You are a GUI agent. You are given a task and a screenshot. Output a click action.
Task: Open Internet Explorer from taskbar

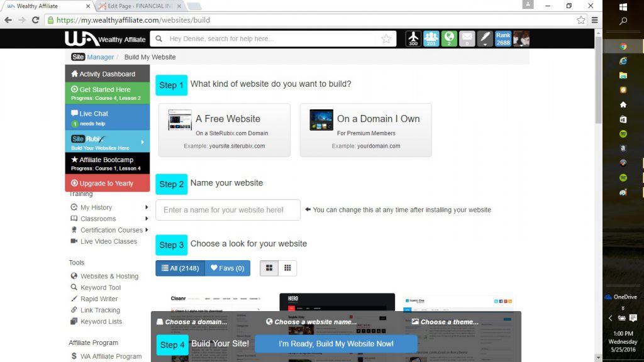coord(623,61)
